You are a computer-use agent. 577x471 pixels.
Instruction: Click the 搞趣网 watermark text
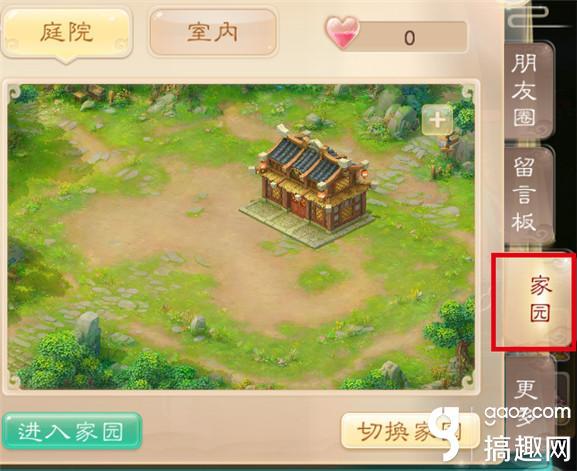527,450
